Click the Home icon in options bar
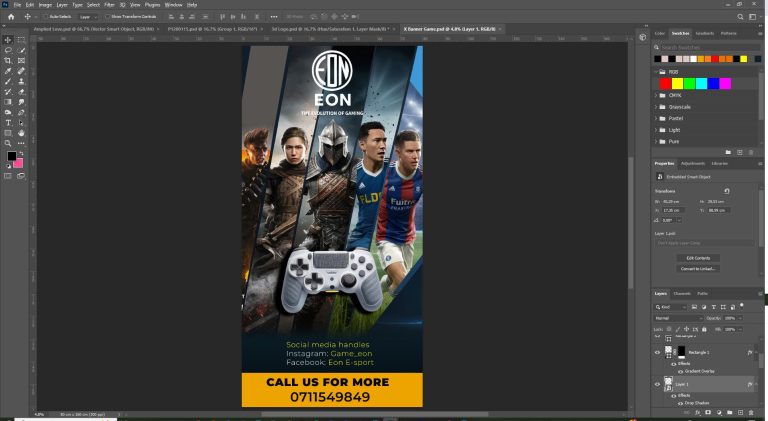This screenshot has height=421, width=768. click(9, 17)
